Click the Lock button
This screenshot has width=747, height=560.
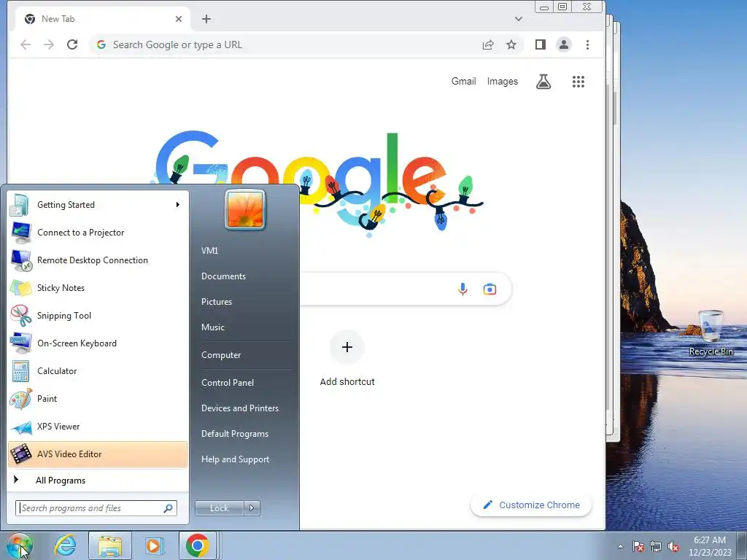[x=219, y=508]
